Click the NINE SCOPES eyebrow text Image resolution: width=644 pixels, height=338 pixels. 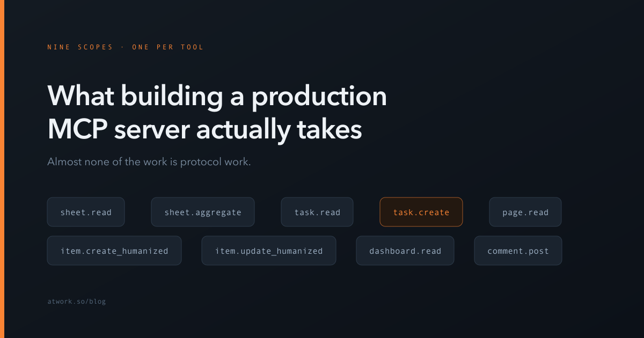(80, 47)
